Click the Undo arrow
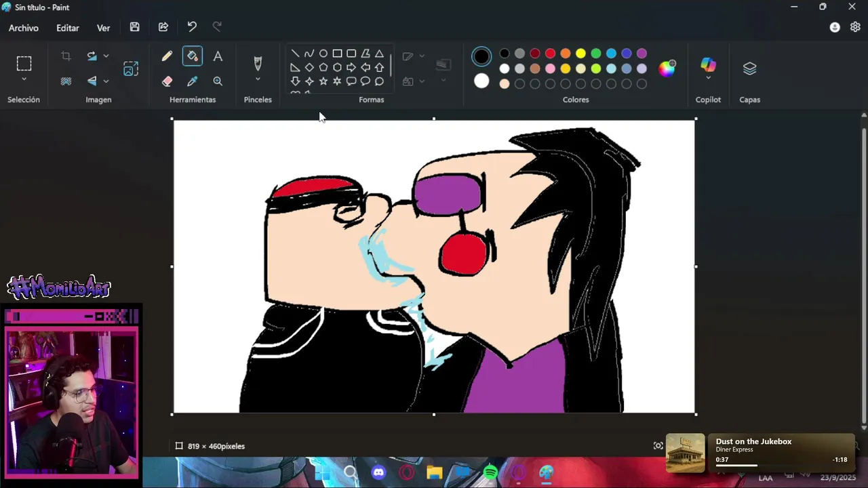The width and height of the screenshot is (868, 488). coord(192,27)
